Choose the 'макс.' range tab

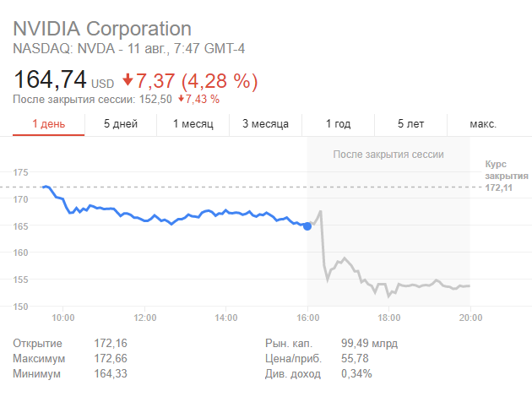[483, 124]
